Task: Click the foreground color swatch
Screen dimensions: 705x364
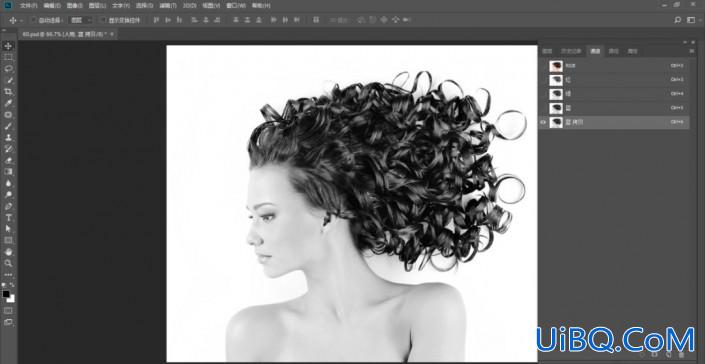Action: [x=6, y=294]
